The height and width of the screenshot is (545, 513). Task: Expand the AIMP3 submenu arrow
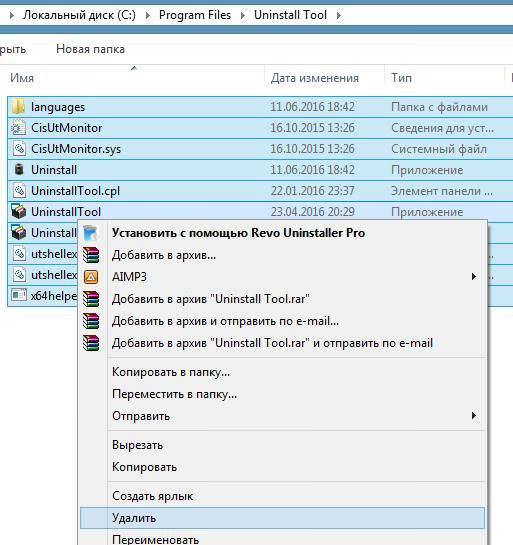(473, 277)
